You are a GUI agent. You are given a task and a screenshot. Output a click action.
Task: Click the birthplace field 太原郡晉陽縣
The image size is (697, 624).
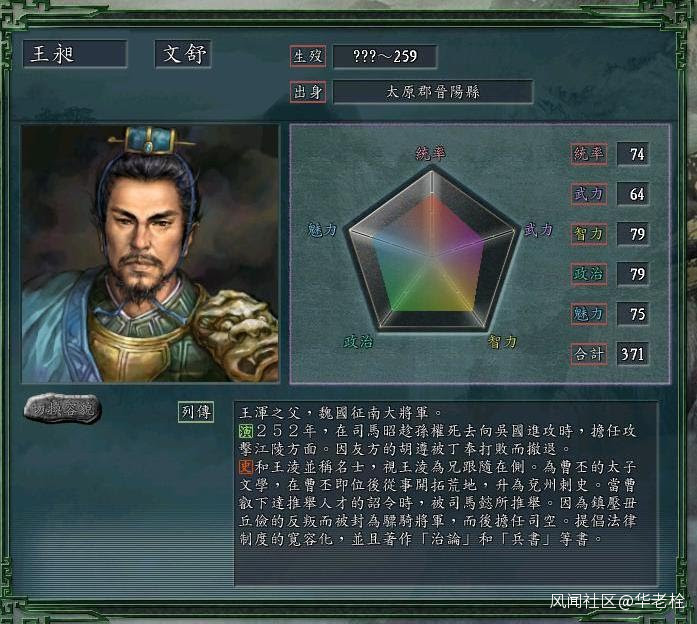coord(433,92)
